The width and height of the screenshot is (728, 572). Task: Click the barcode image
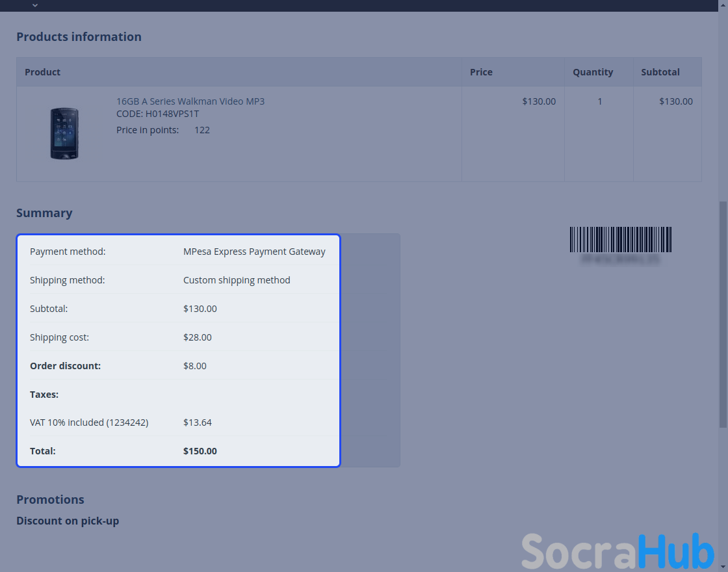tap(620, 239)
